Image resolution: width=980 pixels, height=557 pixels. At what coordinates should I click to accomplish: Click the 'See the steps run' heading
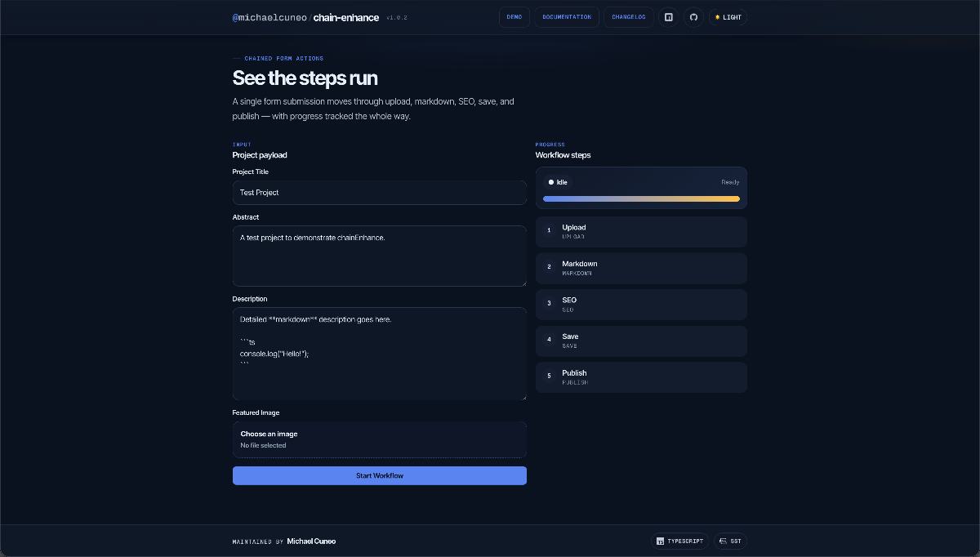(x=305, y=78)
